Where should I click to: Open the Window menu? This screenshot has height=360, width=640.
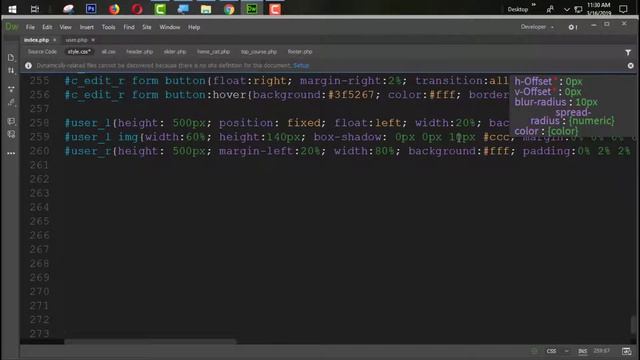(169, 27)
